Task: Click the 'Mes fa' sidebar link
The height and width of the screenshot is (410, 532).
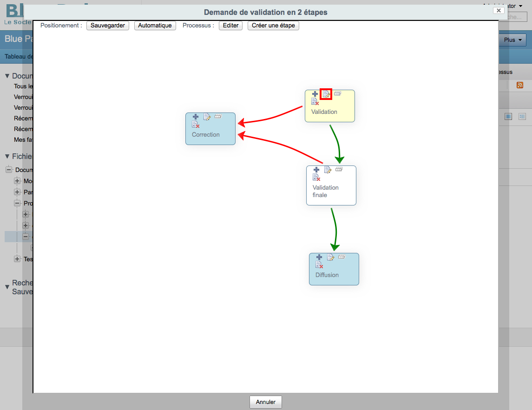Action: pyautogui.click(x=23, y=139)
